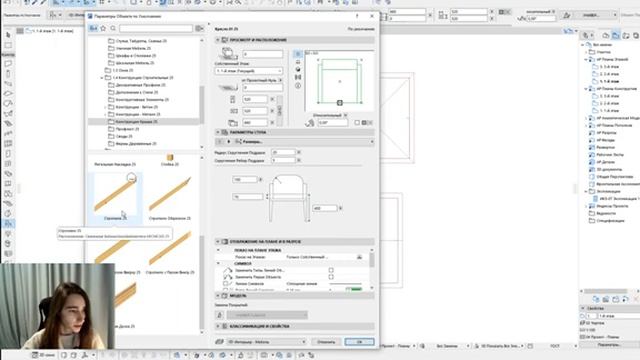This screenshot has height=360, width=640.
Task: Open Рабочие Листы in Navigator
Action: pyautogui.click(x=610, y=155)
